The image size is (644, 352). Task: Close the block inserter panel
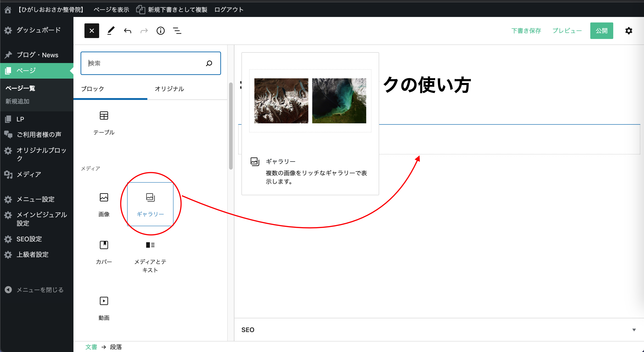click(x=92, y=31)
